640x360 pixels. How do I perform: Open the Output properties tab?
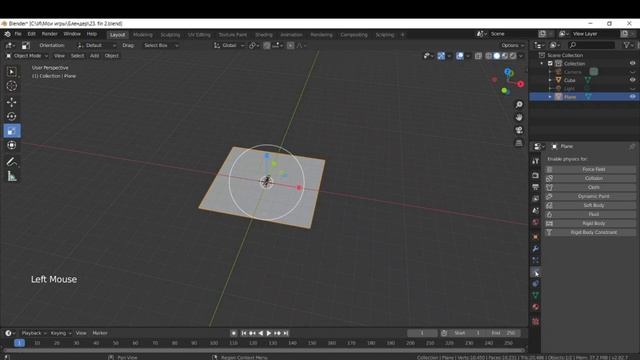click(x=536, y=187)
